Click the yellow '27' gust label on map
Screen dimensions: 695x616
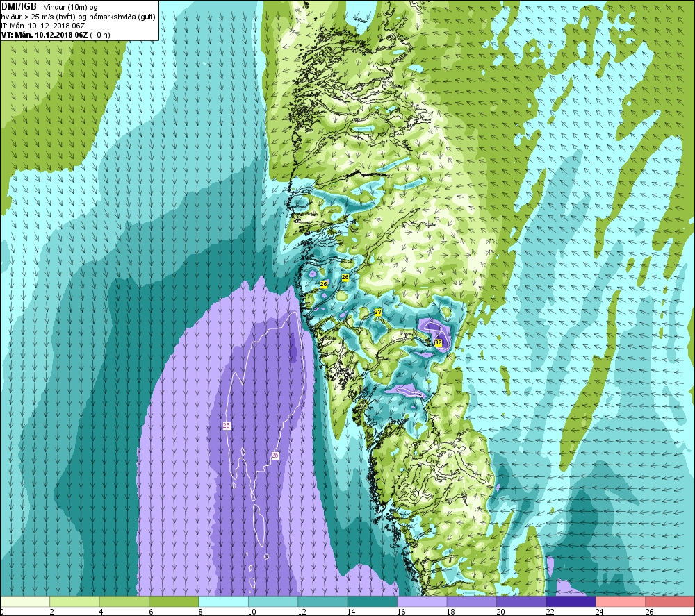click(x=377, y=312)
